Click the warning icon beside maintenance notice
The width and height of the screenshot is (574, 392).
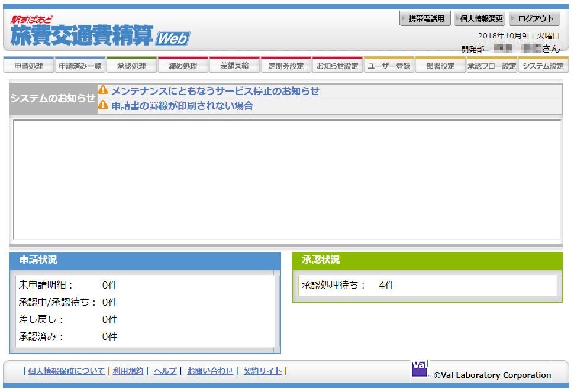click(103, 90)
